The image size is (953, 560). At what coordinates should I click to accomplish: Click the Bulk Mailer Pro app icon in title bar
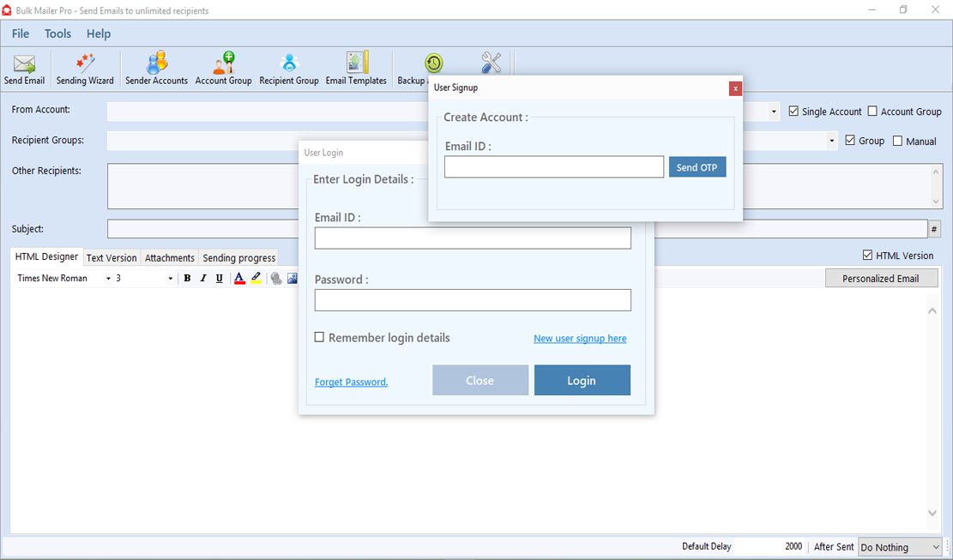(7, 10)
